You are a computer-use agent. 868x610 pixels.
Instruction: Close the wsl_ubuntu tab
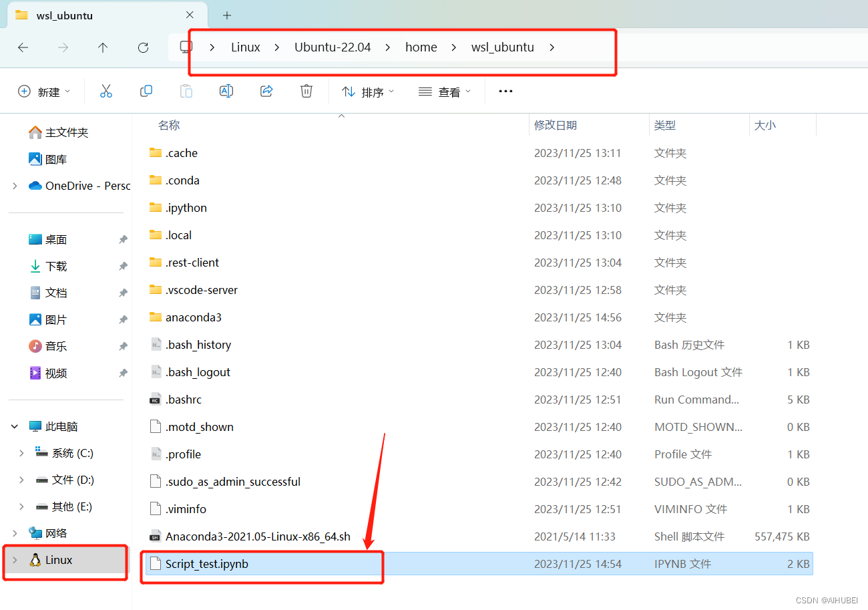click(x=190, y=15)
